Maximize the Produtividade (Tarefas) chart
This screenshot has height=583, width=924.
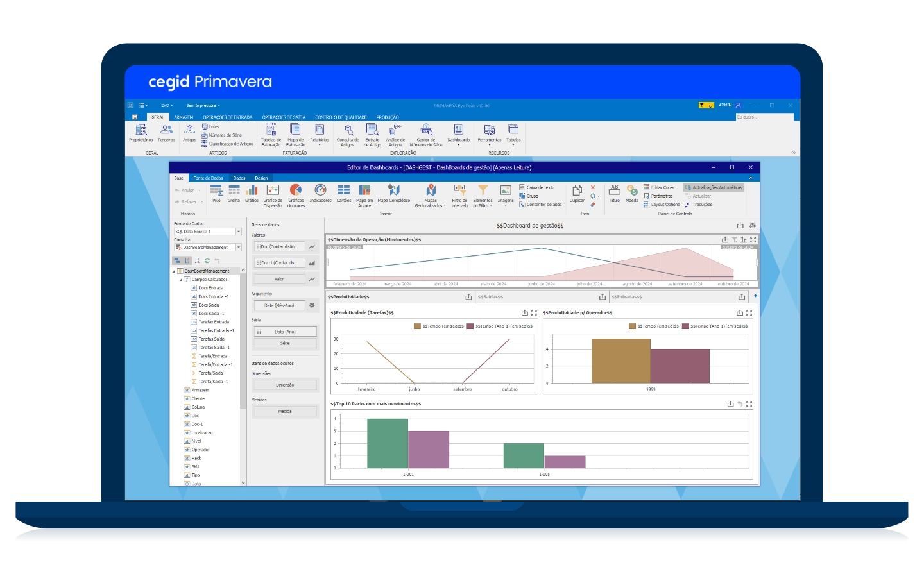coord(534,313)
